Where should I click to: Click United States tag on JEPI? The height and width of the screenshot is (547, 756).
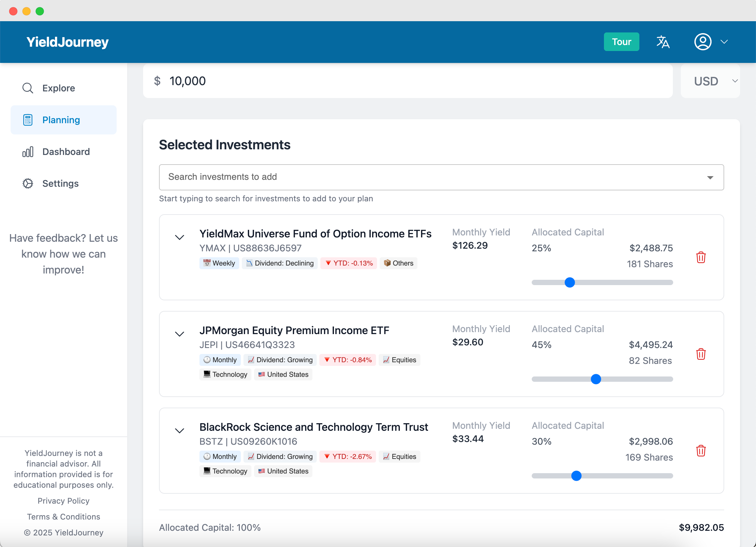coord(283,374)
